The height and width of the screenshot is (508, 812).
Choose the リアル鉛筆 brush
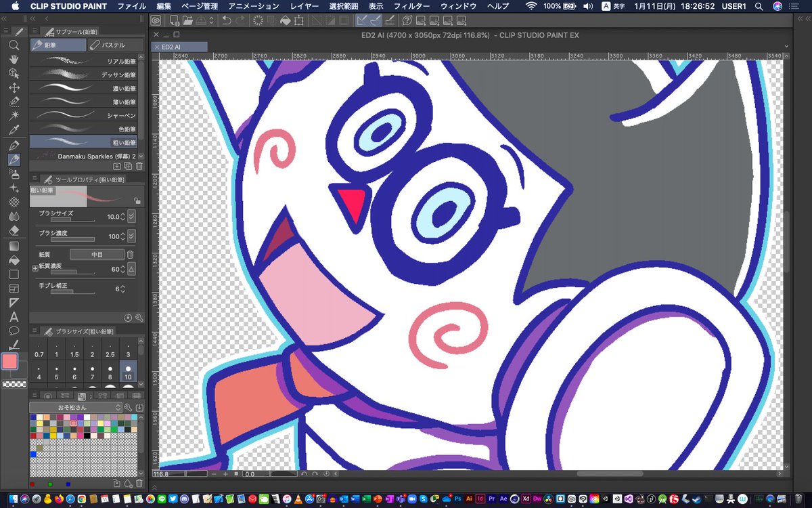(84, 62)
